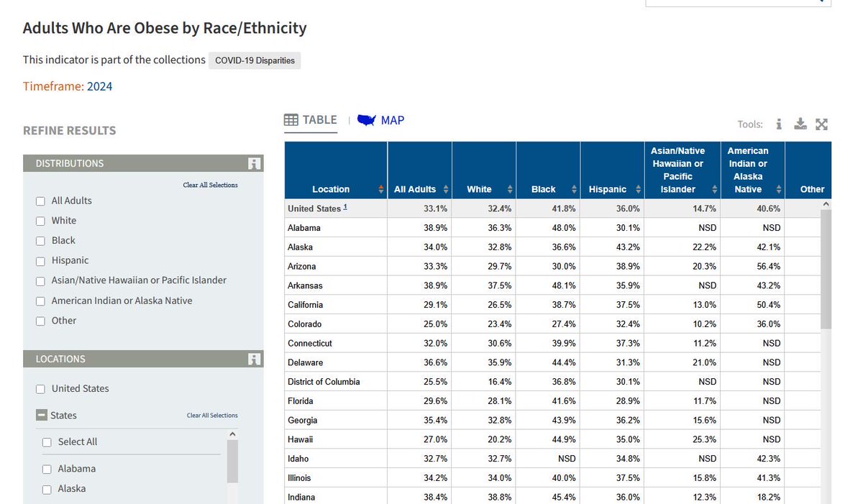Check the Alaska state checkbox
Image resolution: width=863 pixels, height=504 pixels.
coord(47,490)
